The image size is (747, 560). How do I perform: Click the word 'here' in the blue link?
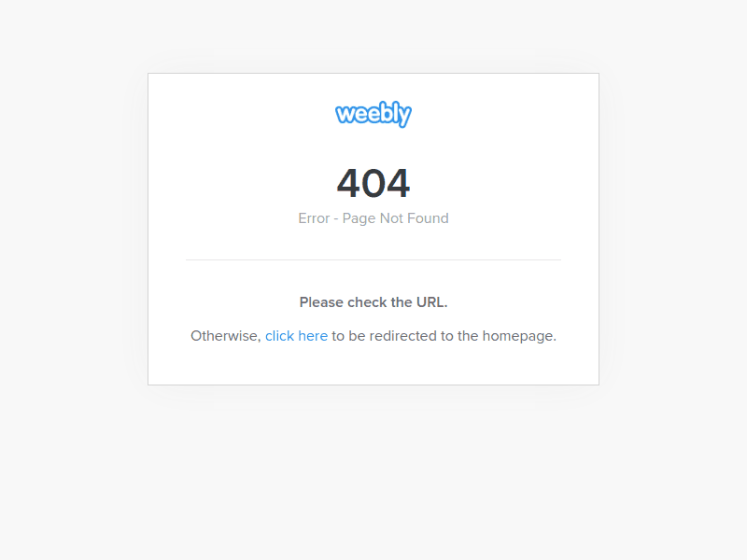coord(313,336)
